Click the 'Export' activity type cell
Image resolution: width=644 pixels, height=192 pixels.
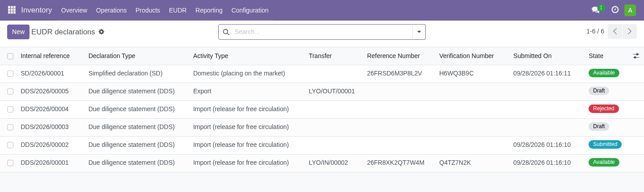click(x=202, y=91)
